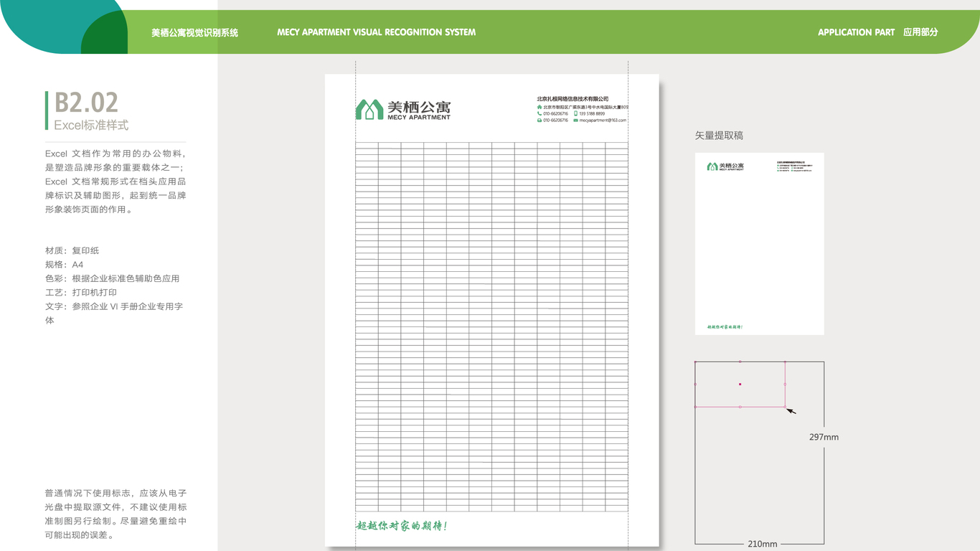
Task: Click the 297mm height dimension
Action: [x=824, y=437]
